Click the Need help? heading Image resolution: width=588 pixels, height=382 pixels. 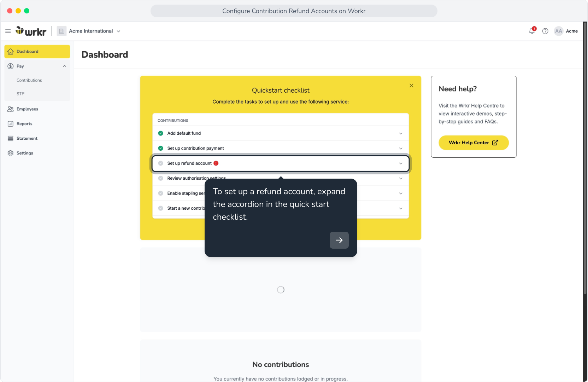458,89
